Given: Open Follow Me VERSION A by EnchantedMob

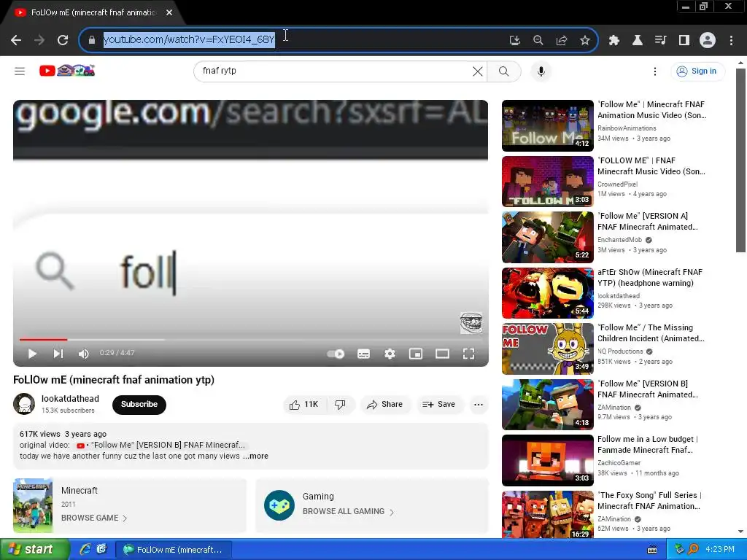Looking at the screenshot, I should [x=547, y=237].
